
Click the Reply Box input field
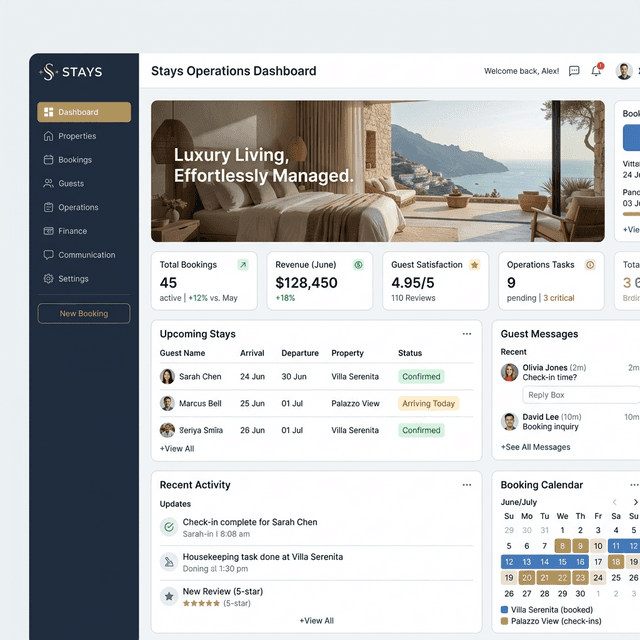(581, 395)
